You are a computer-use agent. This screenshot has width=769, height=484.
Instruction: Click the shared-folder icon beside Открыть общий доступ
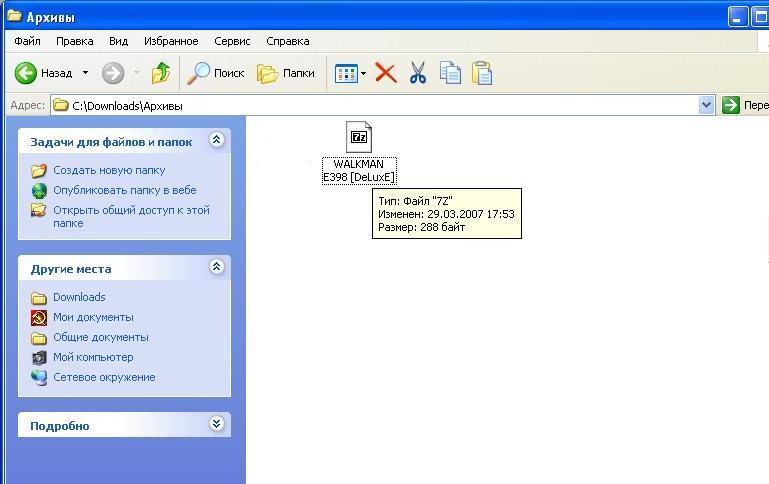[39, 210]
